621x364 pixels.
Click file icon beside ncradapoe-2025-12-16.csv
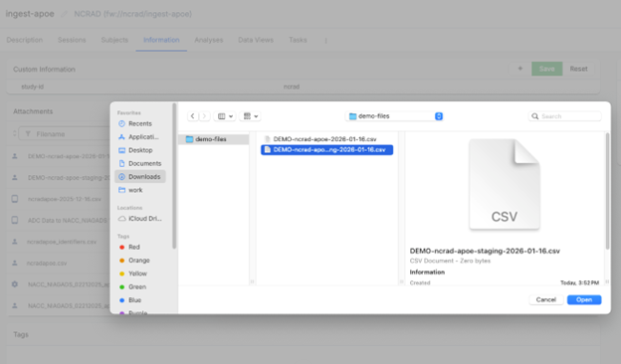pos(15,199)
